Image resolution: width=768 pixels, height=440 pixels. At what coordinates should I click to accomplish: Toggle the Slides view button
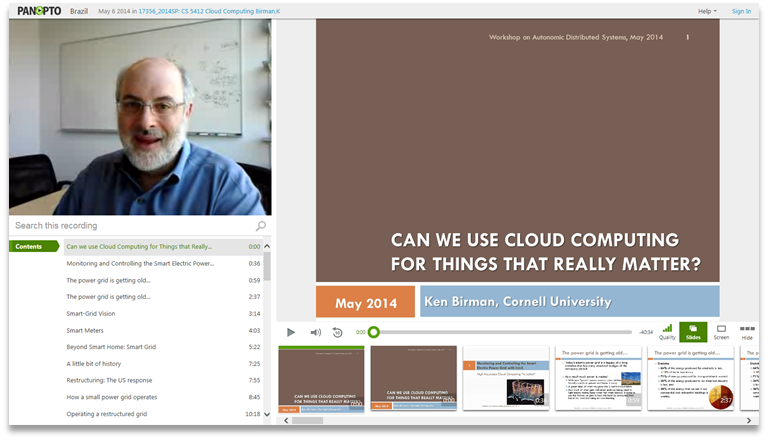click(x=693, y=332)
